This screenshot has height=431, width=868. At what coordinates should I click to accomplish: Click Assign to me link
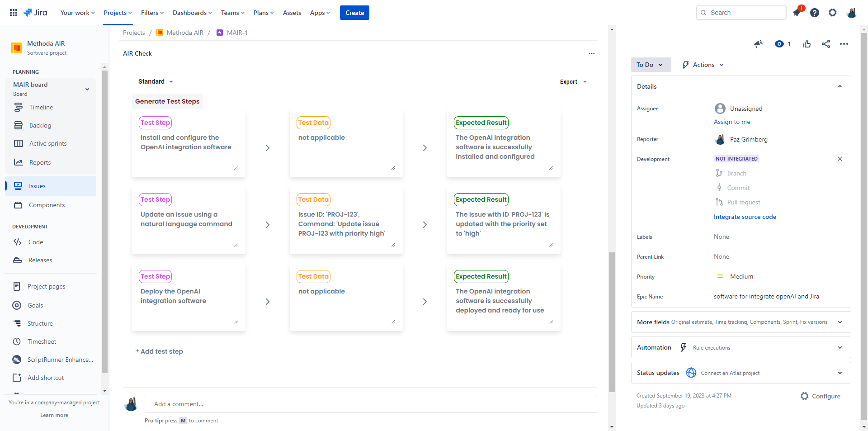[732, 122]
